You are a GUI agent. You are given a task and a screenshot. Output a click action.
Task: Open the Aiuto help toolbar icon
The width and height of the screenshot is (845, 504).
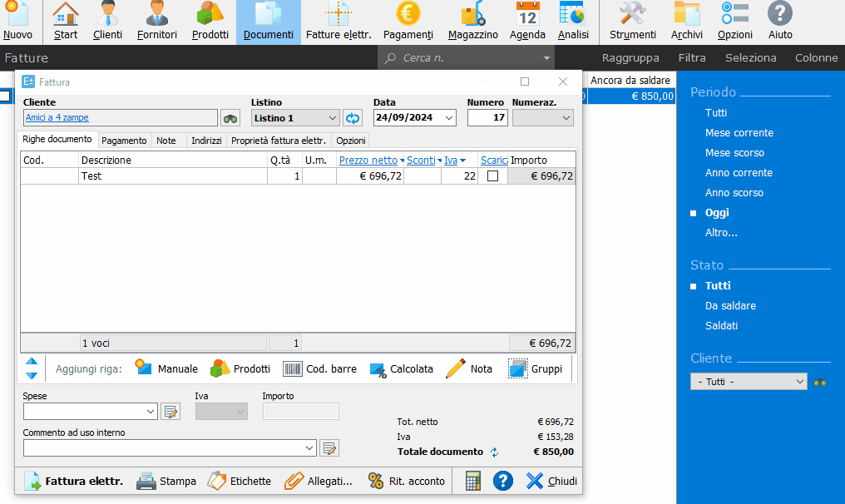point(780,22)
